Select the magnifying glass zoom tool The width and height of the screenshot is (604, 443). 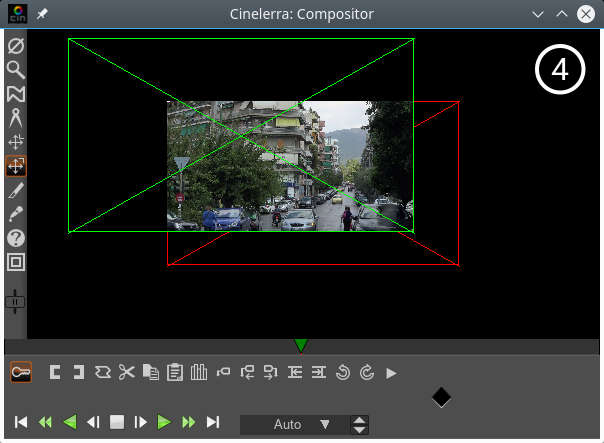[16, 70]
